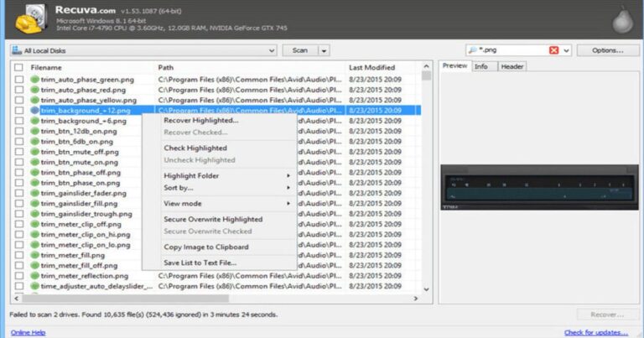Toggle the select-all checkbox in header
Viewport: 644px width, 338px height.
[19, 67]
